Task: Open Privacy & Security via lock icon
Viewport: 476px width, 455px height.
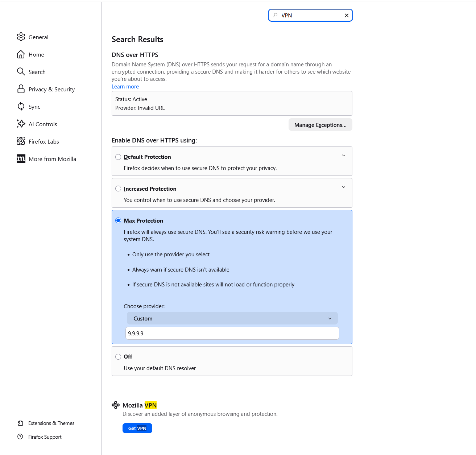Action: (x=21, y=89)
